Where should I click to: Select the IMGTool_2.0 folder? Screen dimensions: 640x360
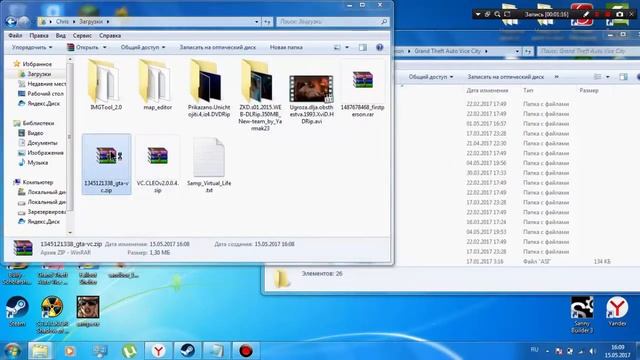106,86
